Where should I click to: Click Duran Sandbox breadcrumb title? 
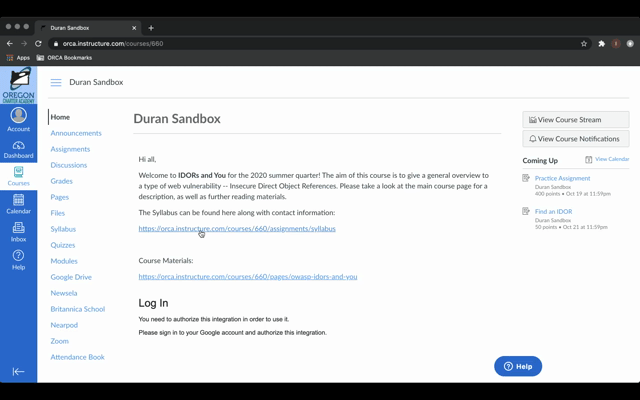tap(96, 82)
